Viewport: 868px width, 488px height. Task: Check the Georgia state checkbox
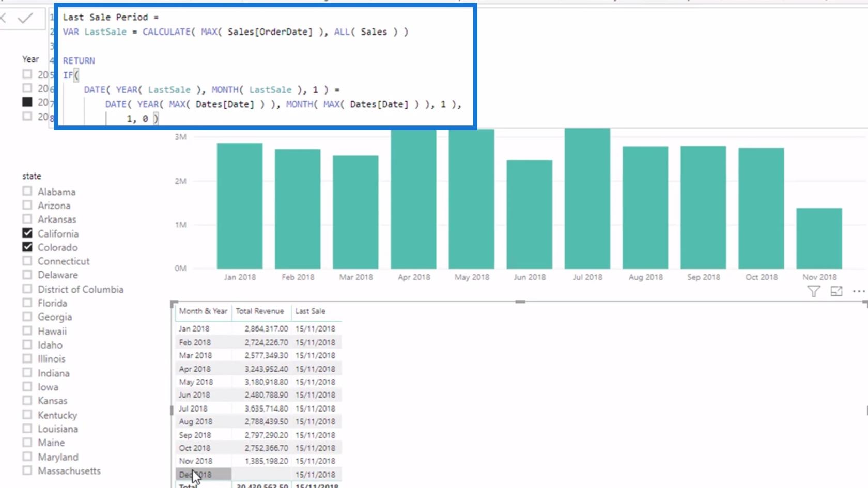coord(27,317)
